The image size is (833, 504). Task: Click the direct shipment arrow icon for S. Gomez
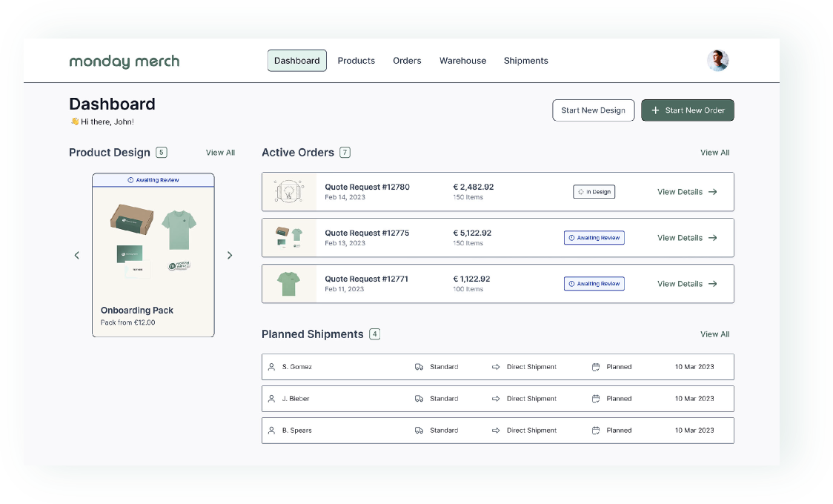pos(496,367)
